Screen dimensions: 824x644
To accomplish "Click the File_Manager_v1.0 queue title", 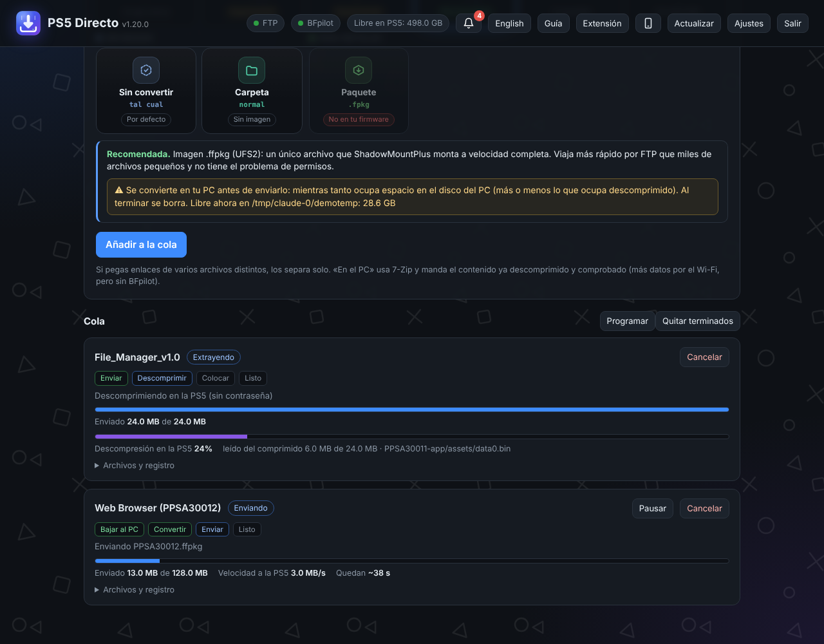I will [x=137, y=357].
